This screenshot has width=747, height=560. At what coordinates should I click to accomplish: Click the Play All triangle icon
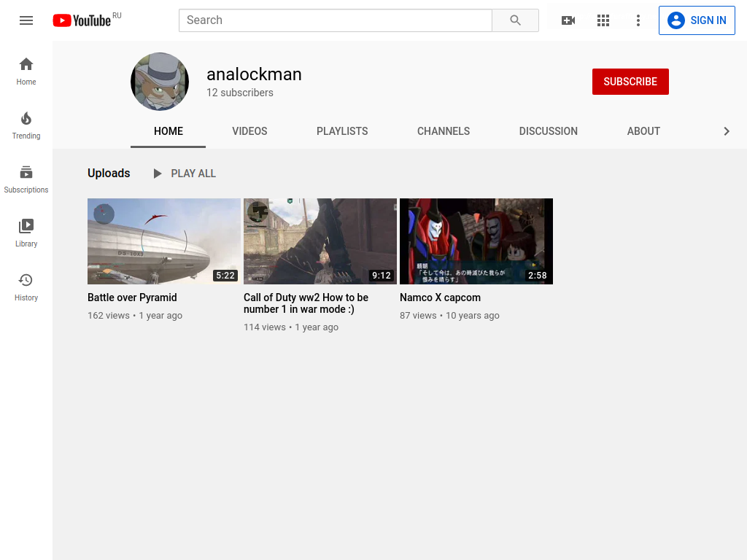click(x=158, y=174)
